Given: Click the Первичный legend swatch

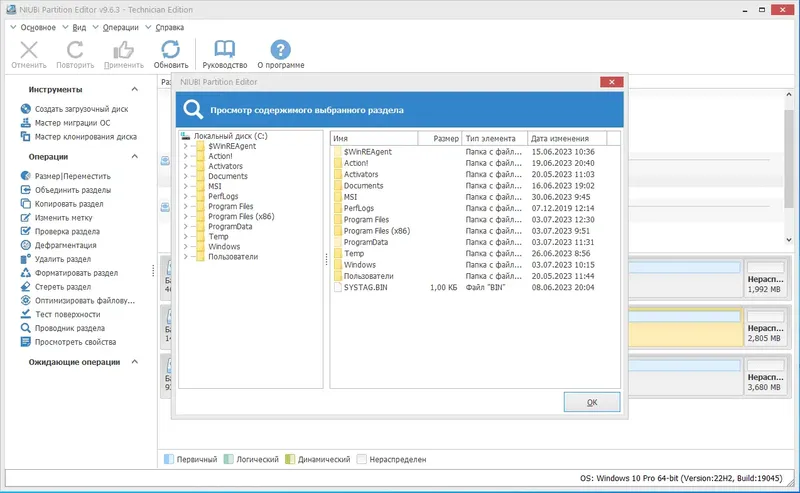Looking at the screenshot, I should tap(169, 459).
